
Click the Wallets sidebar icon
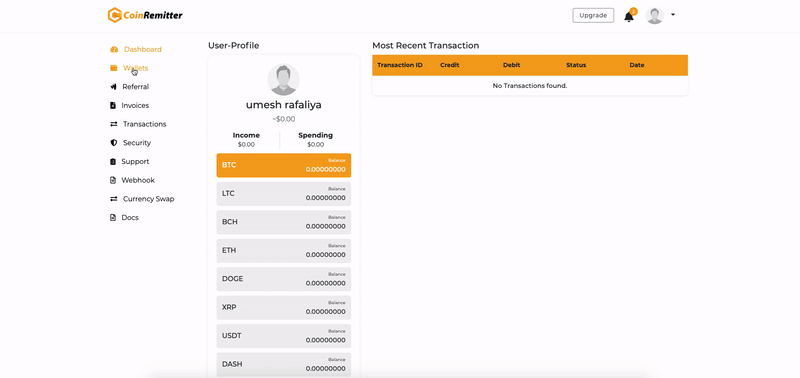[114, 68]
